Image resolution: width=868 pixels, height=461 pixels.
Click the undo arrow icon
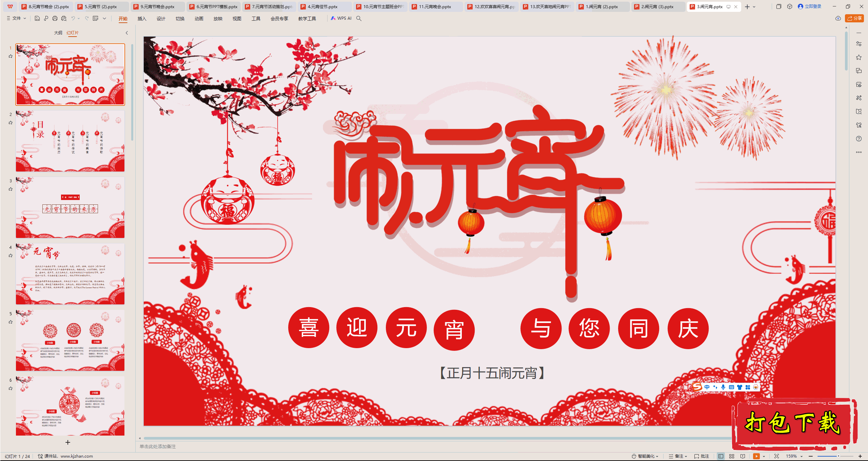pos(73,18)
